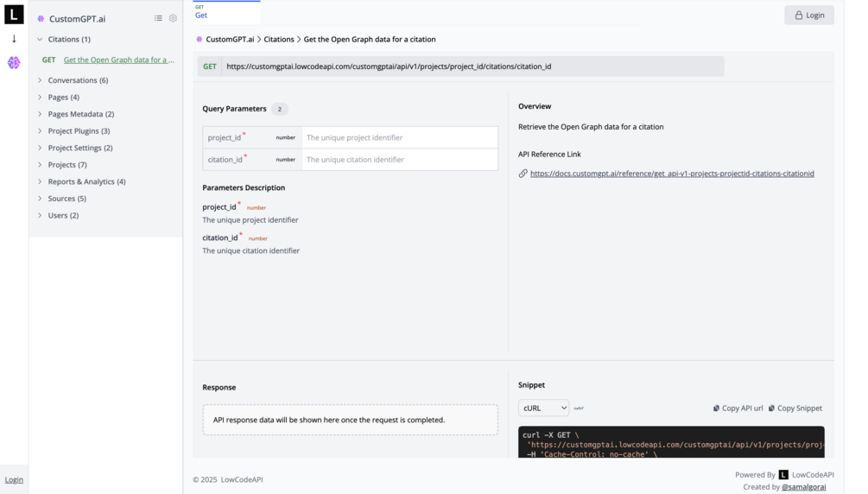
Task: Open the docs.customgpt.ai API reference link
Action: (671, 174)
